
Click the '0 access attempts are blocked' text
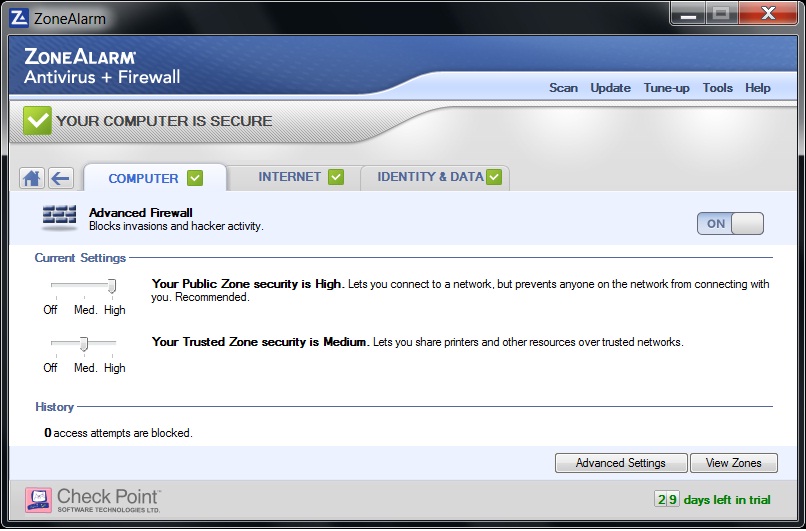pos(118,433)
